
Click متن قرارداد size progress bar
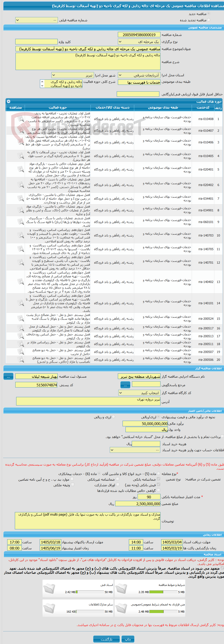pyautogui.click(x=163, y=611)
